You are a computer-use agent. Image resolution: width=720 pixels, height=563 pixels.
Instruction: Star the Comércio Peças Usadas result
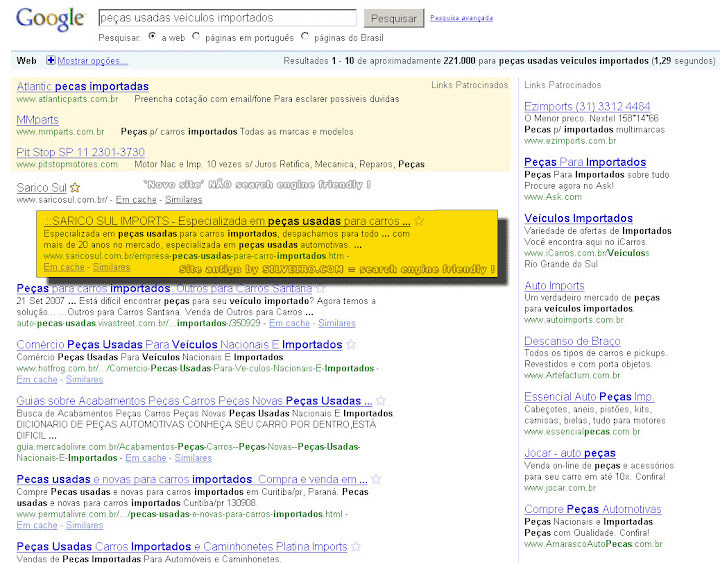(x=351, y=344)
